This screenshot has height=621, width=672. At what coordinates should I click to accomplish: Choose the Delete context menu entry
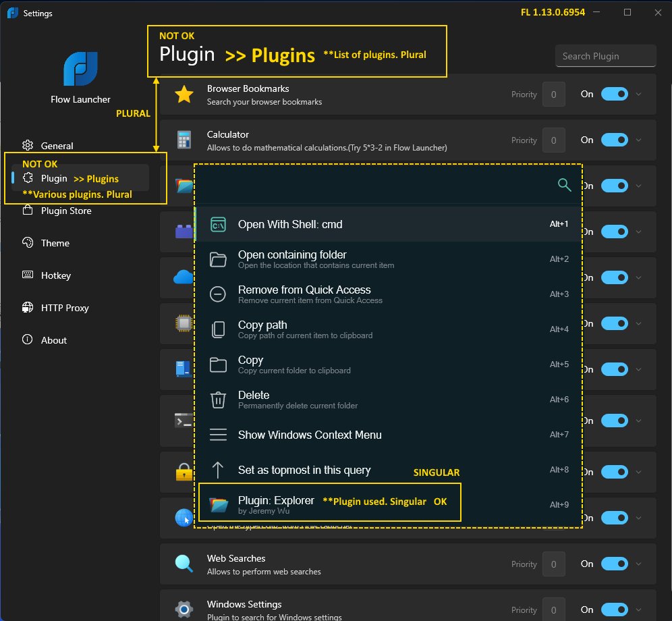click(x=388, y=400)
